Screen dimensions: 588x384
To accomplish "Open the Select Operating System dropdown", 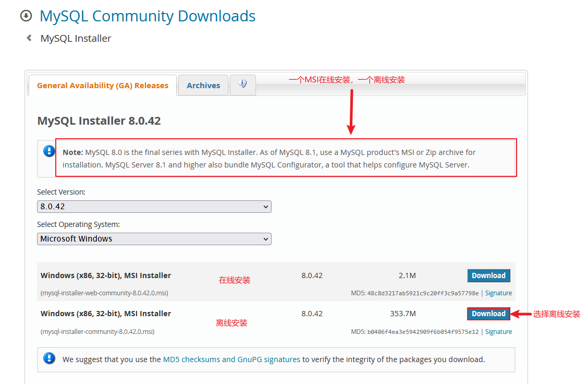I will click(x=154, y=239).
